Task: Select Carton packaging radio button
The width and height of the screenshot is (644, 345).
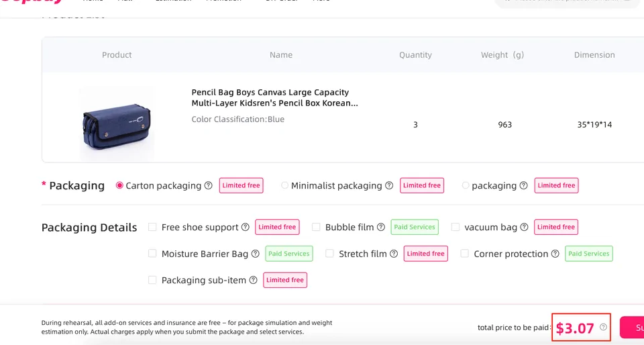Action: point(119,186)
